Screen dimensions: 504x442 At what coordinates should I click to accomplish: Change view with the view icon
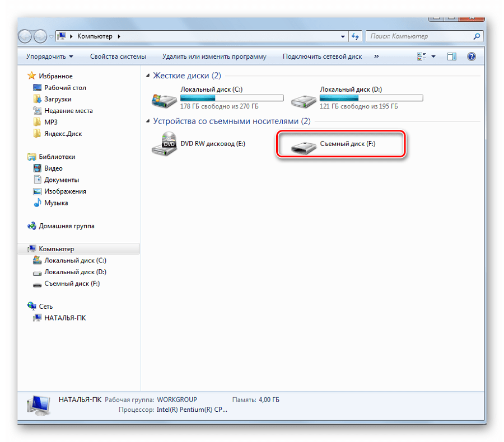[x=422, y=57]
